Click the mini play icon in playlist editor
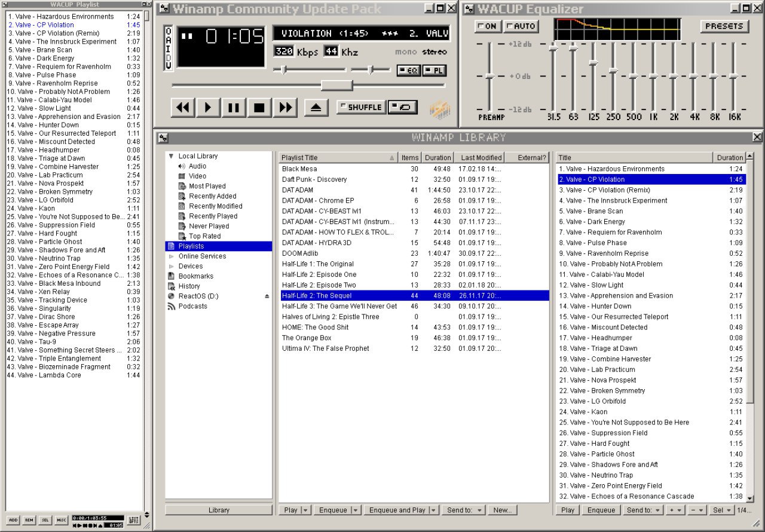Screen dimensions: 765x532 pyautogui.click(x=80, y=525)
